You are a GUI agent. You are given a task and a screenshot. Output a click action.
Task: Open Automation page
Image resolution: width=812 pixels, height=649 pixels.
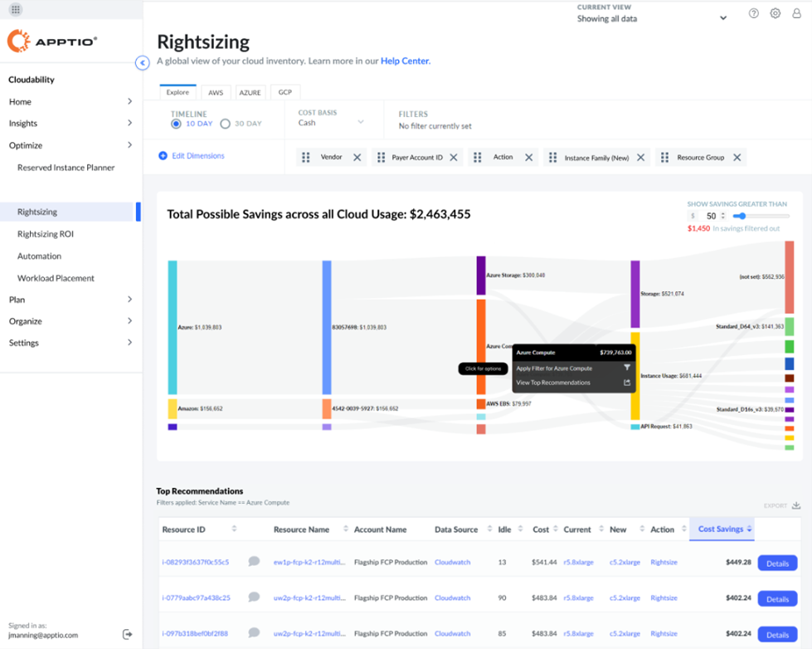coord(39,256)
